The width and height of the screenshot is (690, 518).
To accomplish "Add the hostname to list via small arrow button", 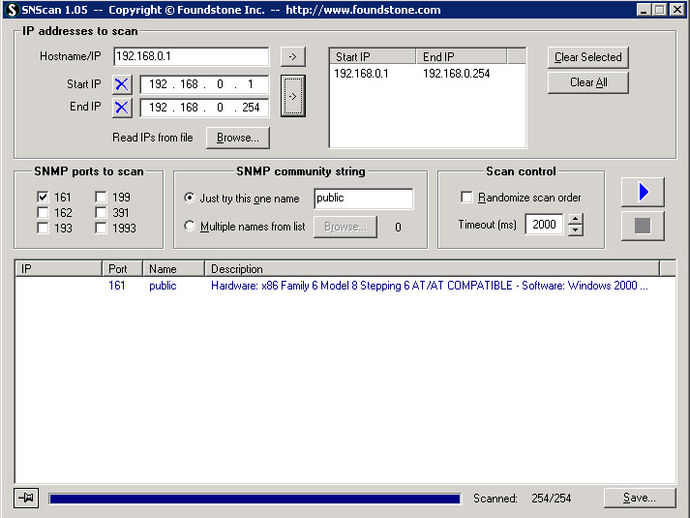I will coord(293,57).
